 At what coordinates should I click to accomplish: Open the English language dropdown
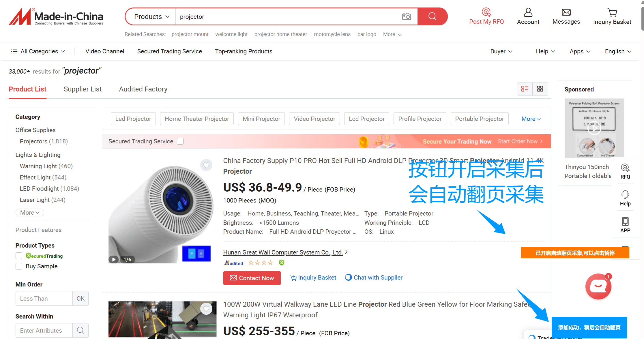(x=618, y=51)
